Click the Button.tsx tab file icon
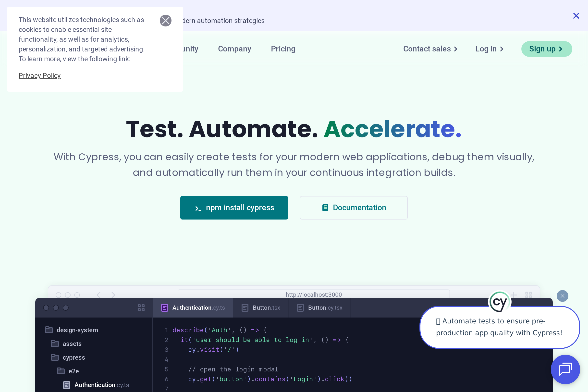 pyautogui.click(x=245, y=308)
